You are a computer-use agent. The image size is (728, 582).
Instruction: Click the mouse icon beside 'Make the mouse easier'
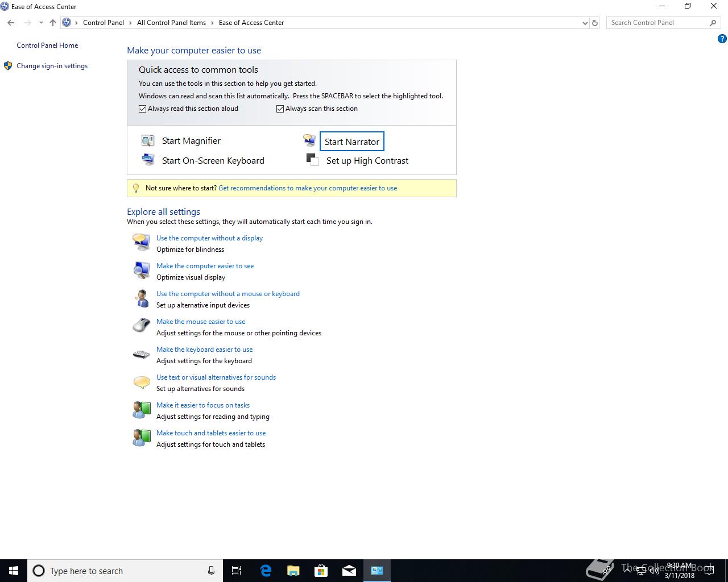[x=141, y=326]
